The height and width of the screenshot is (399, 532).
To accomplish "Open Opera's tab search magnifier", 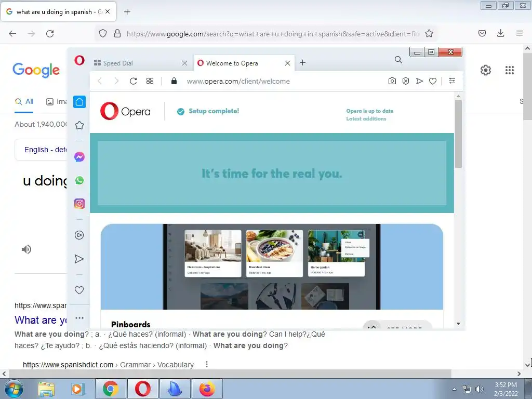I will click(398, 60).
